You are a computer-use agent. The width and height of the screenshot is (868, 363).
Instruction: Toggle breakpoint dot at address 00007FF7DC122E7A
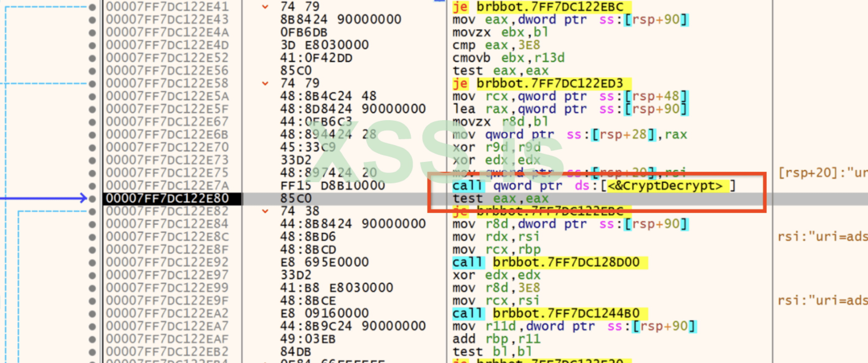pyautogui.click(x=92, y=186)
